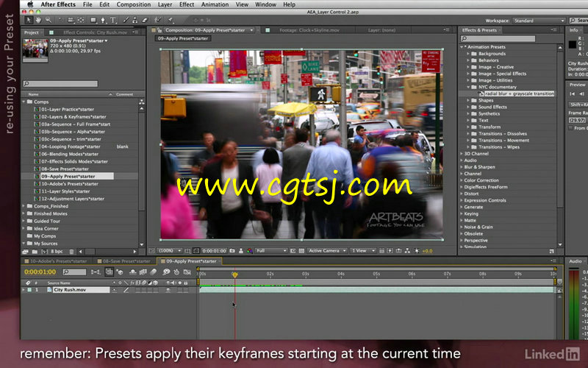The image size is (588, 368).
Task: Click the timeline current time 0:00:01:00 display
Action: pyautogui.click(x=40, y=272)
